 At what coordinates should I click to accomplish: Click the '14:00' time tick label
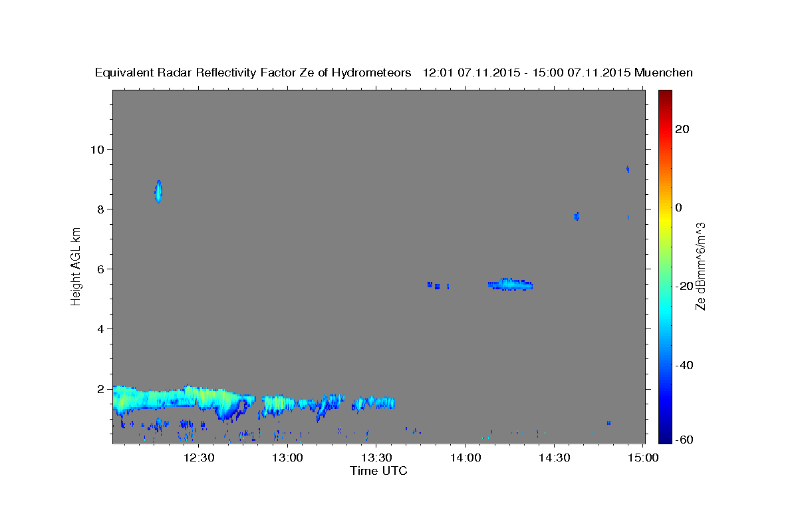(x=465, y=458)
